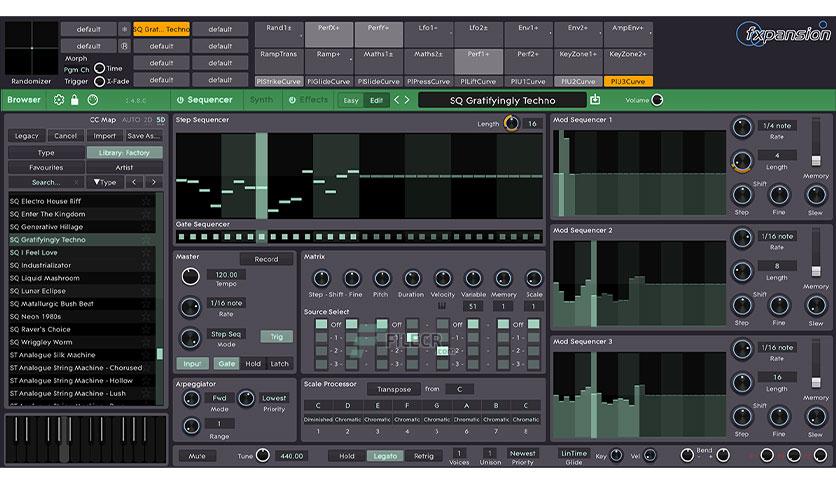Click the glide Key knob in the bottom bar
The width and height of the screenshot is (836, 484).
click(x=616, y=455)
